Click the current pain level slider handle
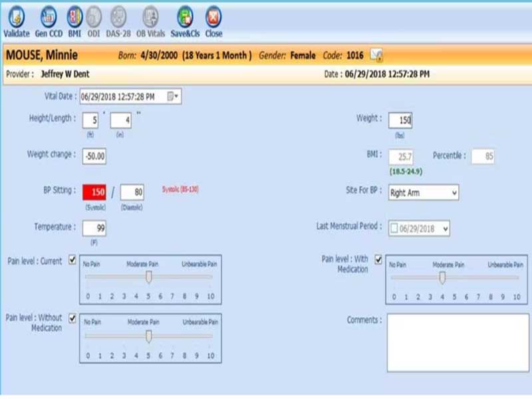The width and height of the screenshot is (532, 399). point(148,277)
